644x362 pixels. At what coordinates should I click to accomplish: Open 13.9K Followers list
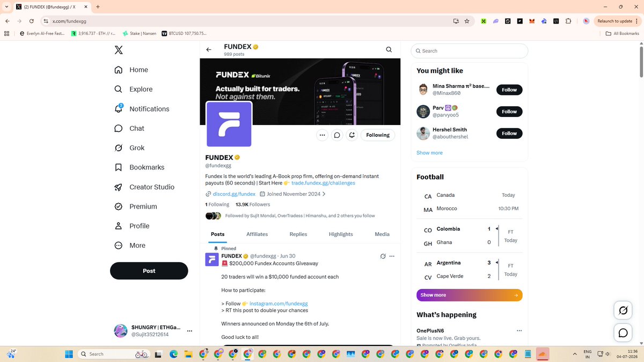[x=253, y=204]
